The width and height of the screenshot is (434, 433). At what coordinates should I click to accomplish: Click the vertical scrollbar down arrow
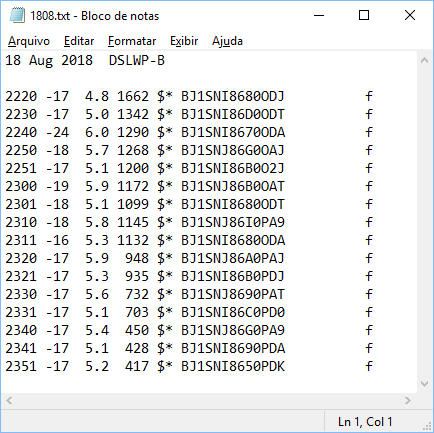[424, 384]
